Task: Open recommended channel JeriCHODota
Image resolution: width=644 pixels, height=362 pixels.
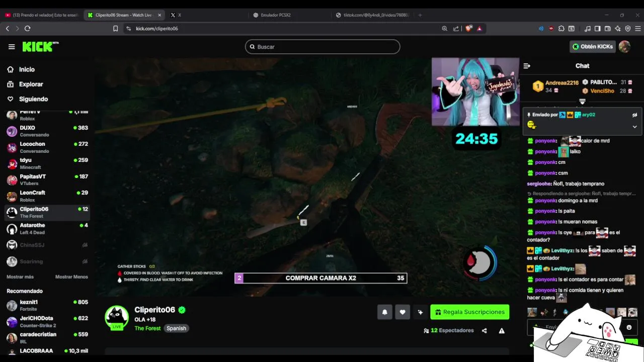Action: pos(47,321)
